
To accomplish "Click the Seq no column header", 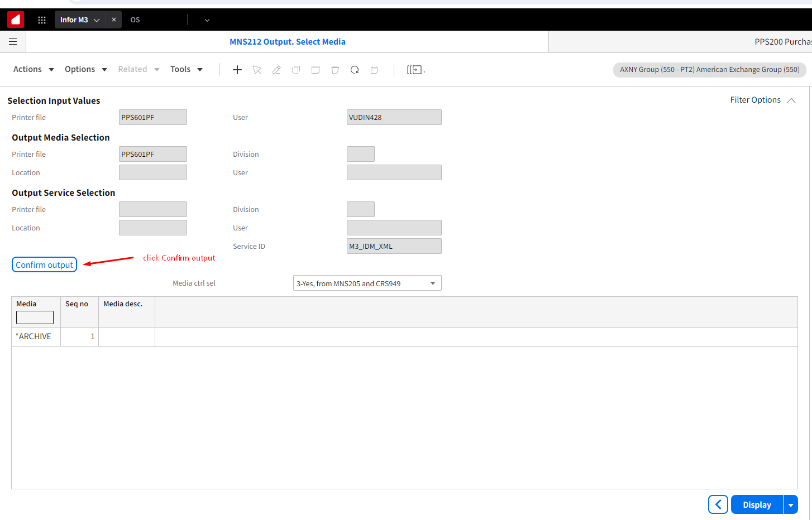I will [77, 304].
